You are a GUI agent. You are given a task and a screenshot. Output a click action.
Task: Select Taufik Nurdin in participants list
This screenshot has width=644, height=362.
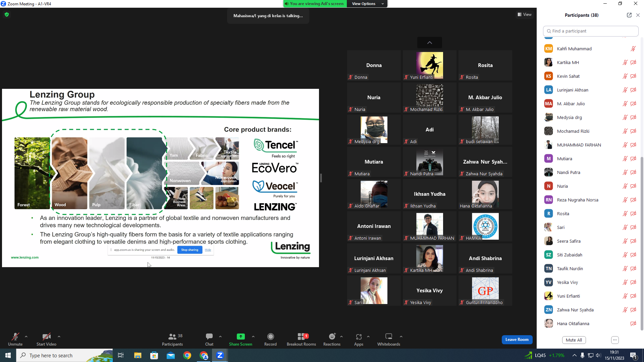[590, 268]
